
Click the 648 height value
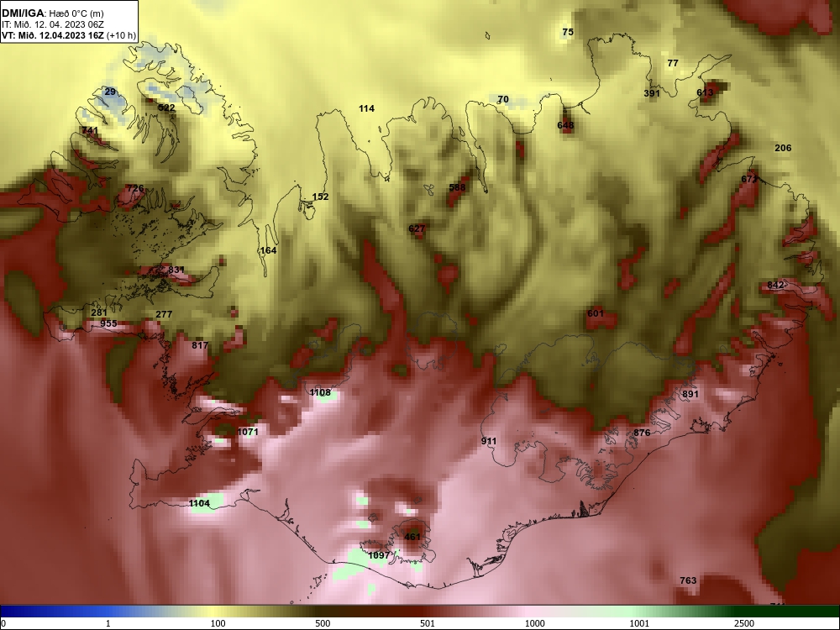point(565,125)
